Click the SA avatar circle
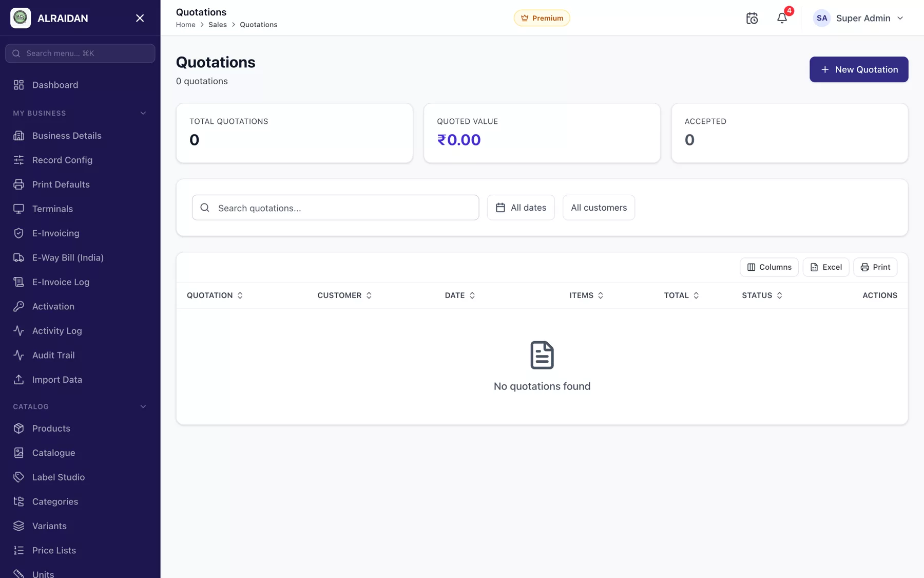924x578 pixels. click(x=822, y=18)
